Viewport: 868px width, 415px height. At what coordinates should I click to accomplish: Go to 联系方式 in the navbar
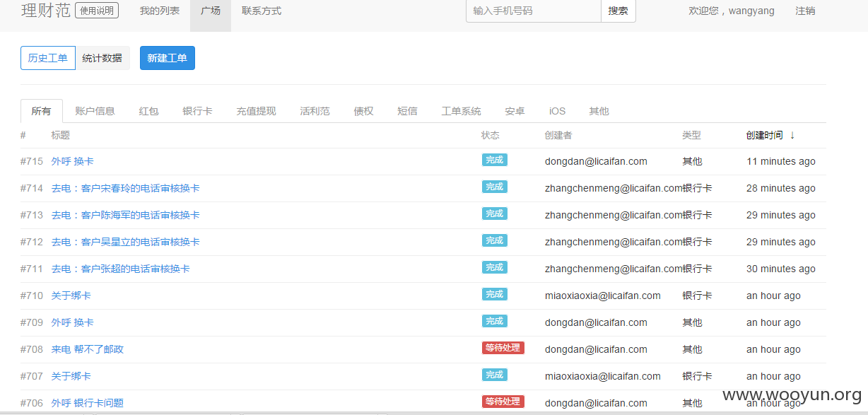tap(262, 11)
